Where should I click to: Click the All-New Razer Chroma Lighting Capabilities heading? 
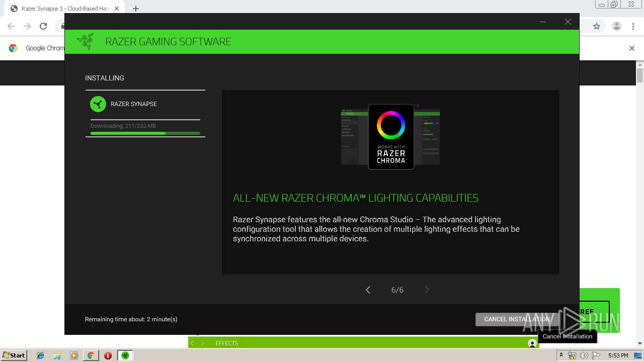point(356,198)
